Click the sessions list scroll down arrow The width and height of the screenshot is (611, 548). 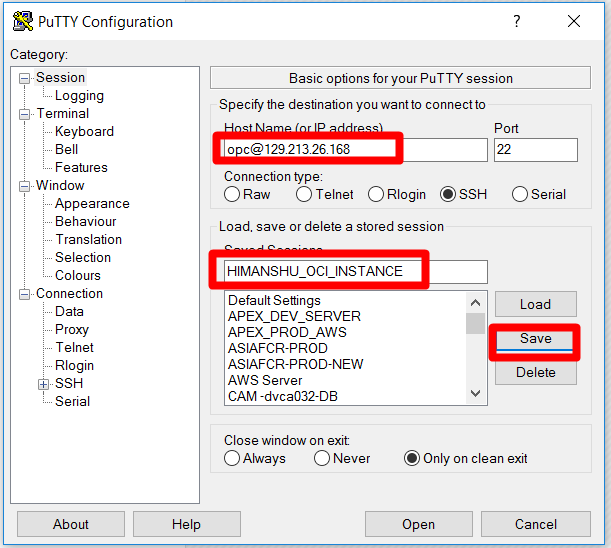click(475, 393)
